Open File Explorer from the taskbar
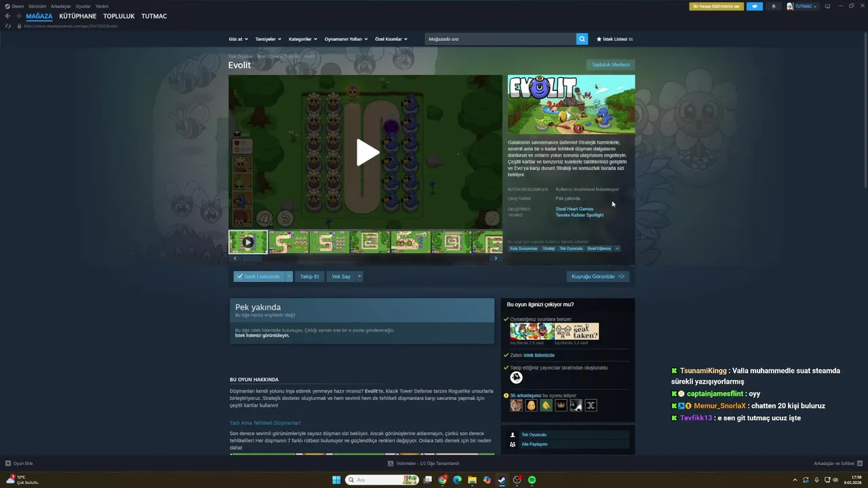The image size is (868, 488). click(x=473, y=480)
